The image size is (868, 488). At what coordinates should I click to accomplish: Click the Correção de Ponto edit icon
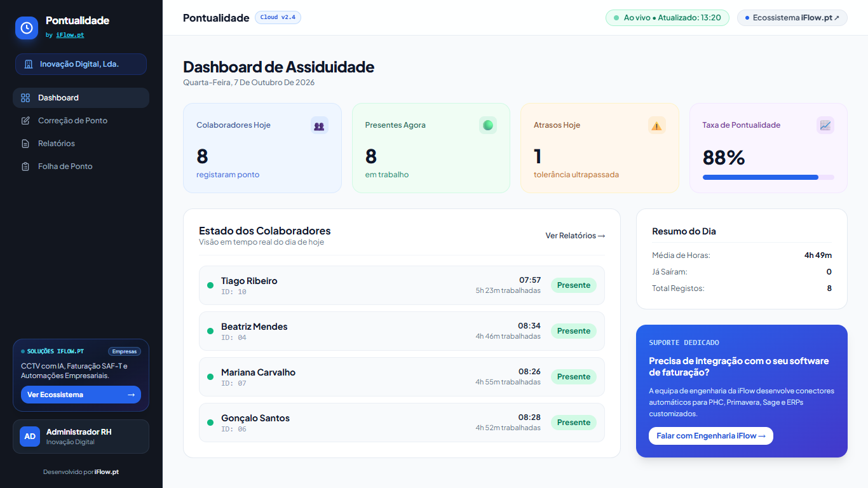coord(25,121)
